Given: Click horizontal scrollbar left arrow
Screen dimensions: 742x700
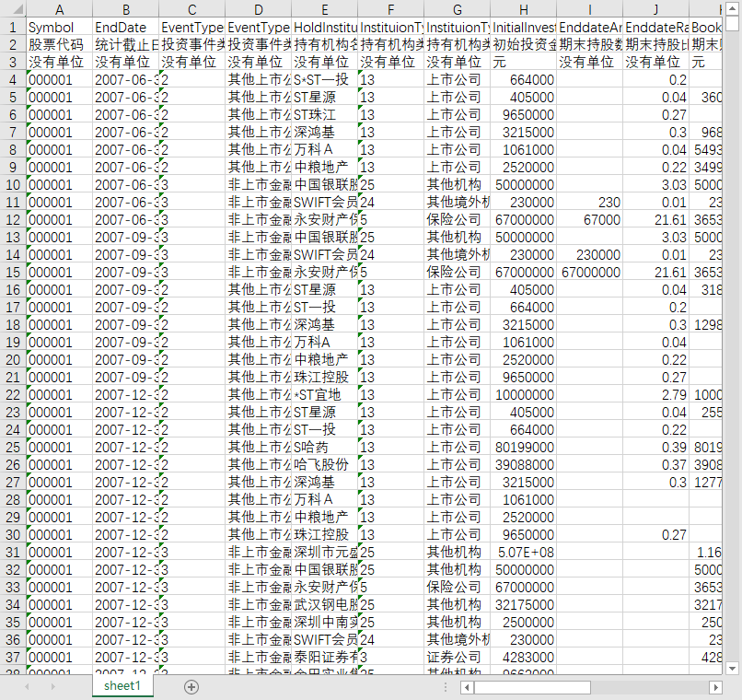Looking at the screenshot, I should 467,687.
